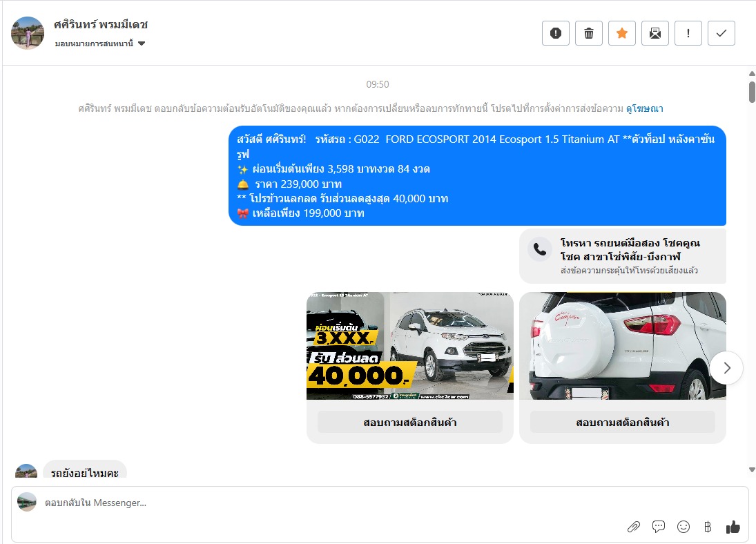The width and height of the screenshot is (756, 544).
Task: Open saved replies speech bubble icon
Action: 659,527
